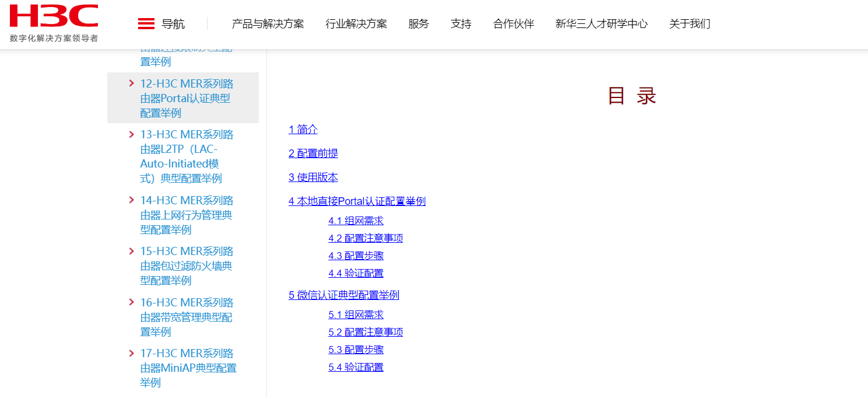Image resolution: width=868 pixels, height=398 pixels.
Task: Go to 4.4 验证配置
Action: tap(356, 273)
